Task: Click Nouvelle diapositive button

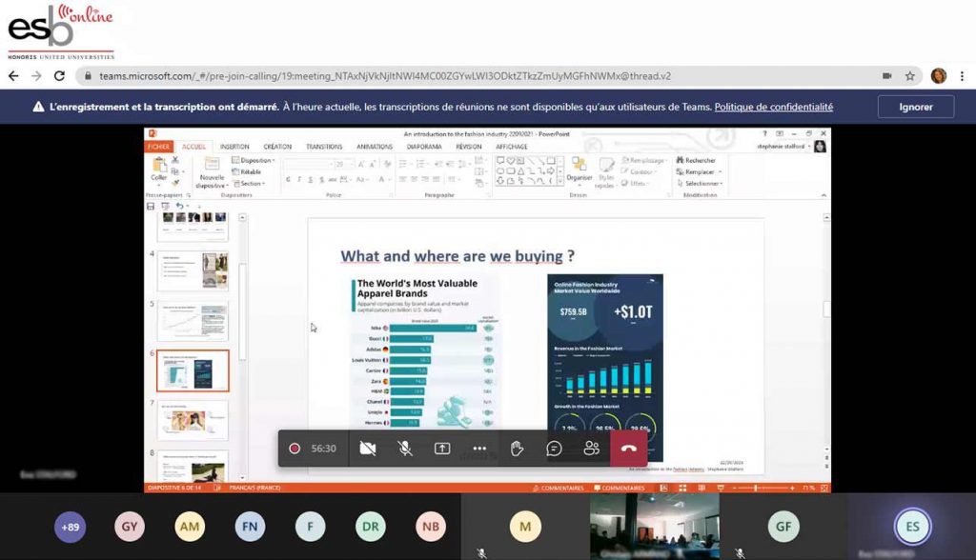Action: click(x=212, y=172)
